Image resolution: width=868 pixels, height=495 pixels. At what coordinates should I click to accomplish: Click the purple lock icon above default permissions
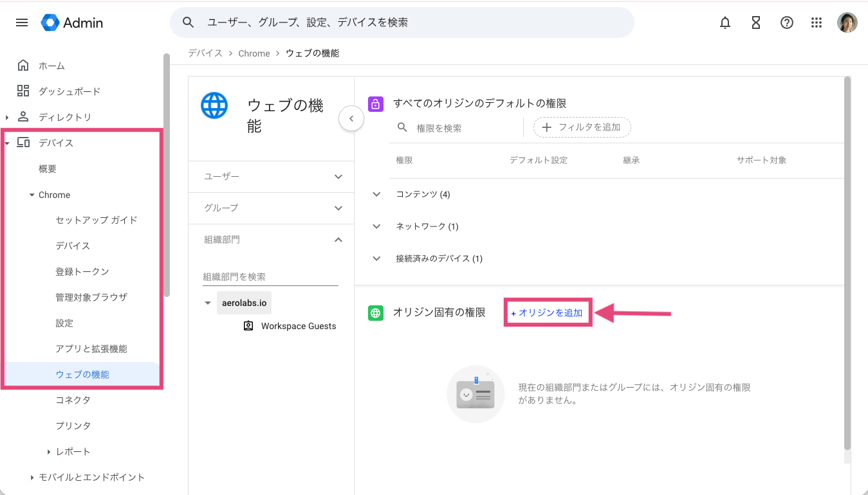click(376, 103)
